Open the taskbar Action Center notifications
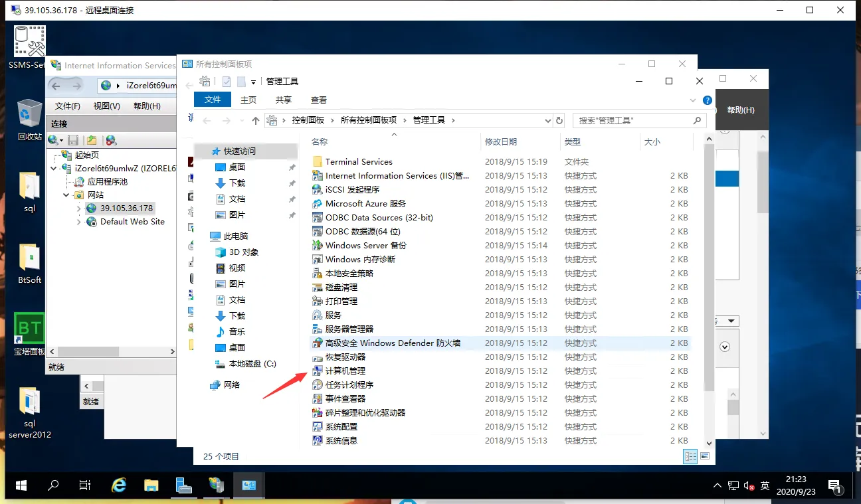861x504 pixels. tap(836, 486)
